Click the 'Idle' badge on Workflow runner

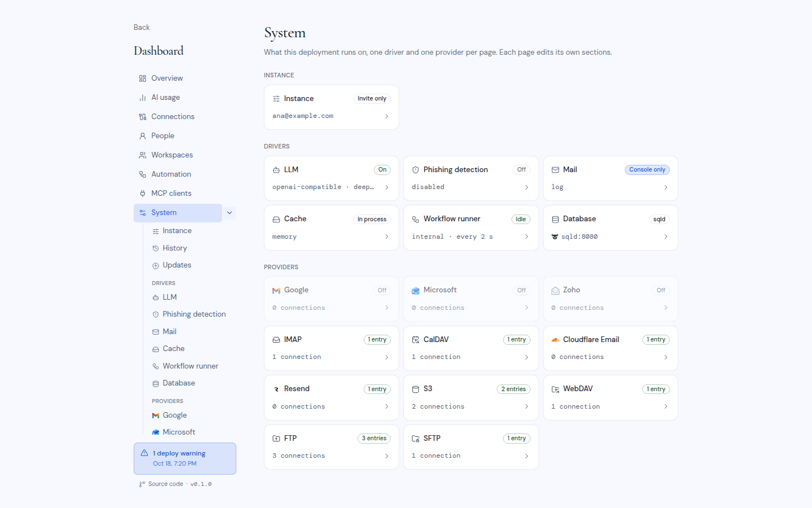tap(521, 220)
